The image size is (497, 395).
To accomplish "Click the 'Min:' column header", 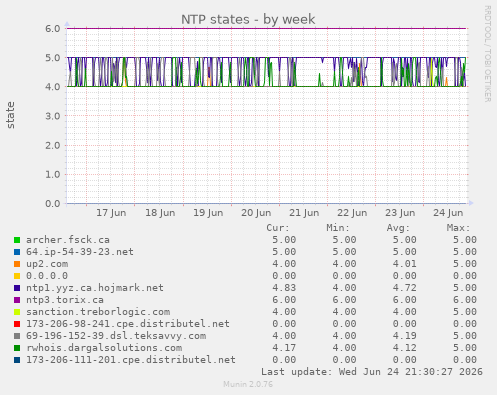I will (338, 228).
